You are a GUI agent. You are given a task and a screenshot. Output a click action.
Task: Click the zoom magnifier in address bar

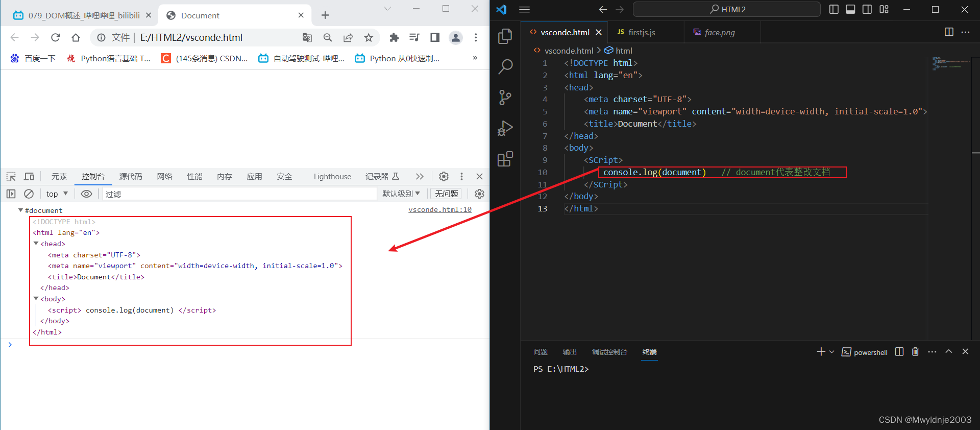[x=328, y=37]
